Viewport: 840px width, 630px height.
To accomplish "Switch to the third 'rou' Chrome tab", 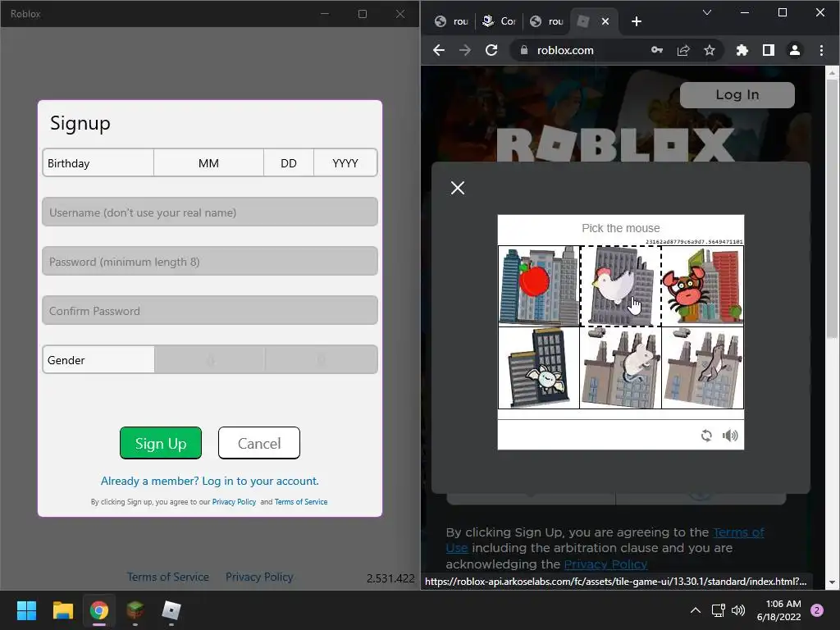I will point(546,21).
